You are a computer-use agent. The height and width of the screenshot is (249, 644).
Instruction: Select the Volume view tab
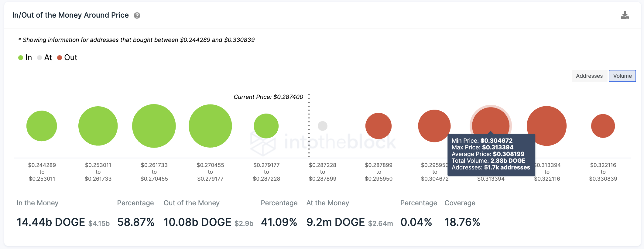pos(622,76)
